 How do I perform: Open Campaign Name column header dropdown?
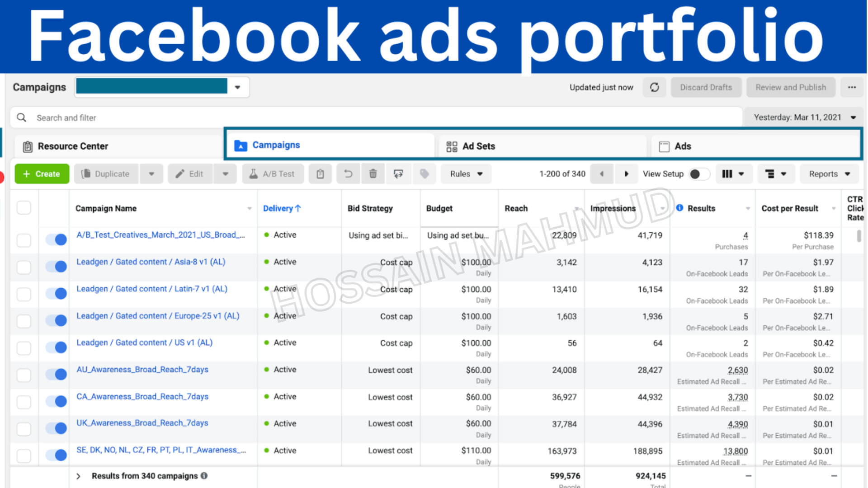[x=250, y=208]
